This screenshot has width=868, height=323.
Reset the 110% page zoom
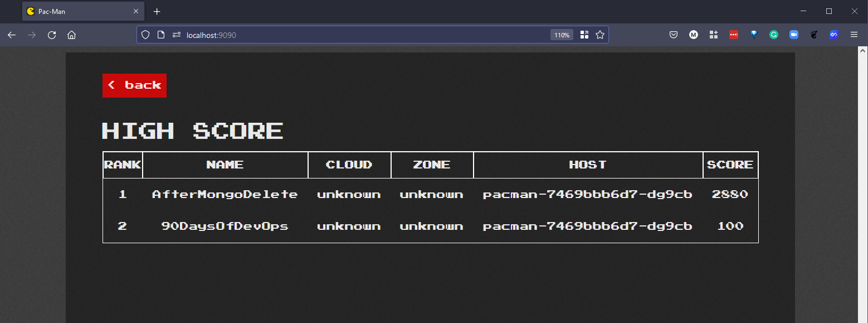(562, 35)
